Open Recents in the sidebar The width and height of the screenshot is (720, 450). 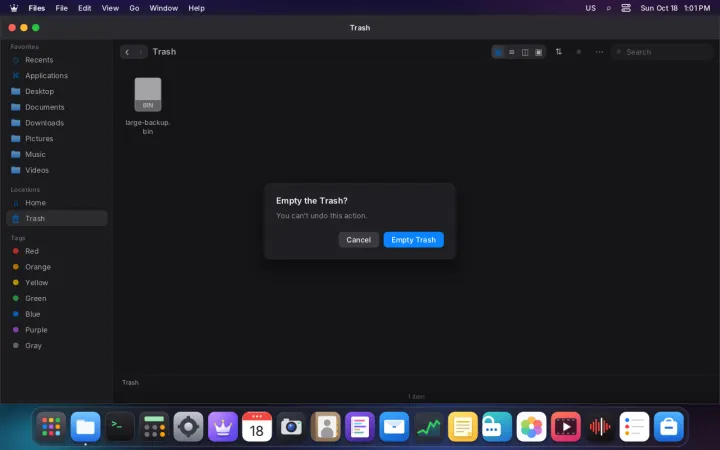tap(56, 60)
